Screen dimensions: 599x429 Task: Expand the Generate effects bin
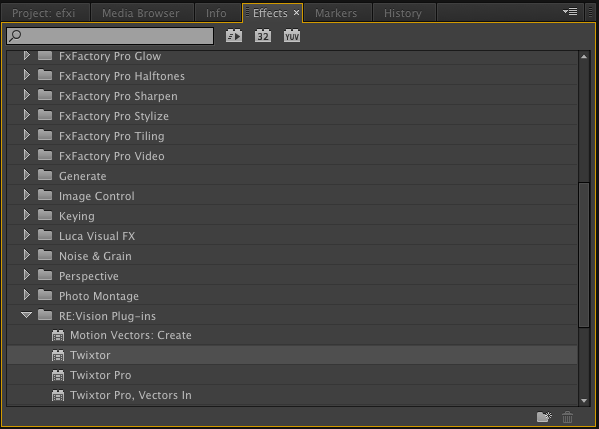click(26, 175)
